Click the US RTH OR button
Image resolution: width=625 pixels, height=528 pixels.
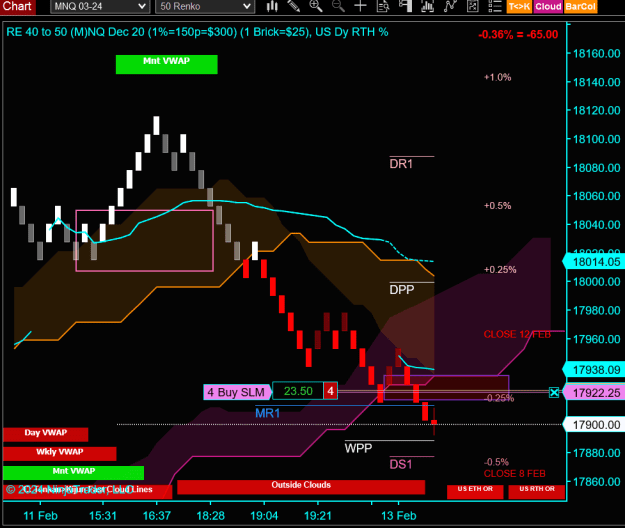537,492
